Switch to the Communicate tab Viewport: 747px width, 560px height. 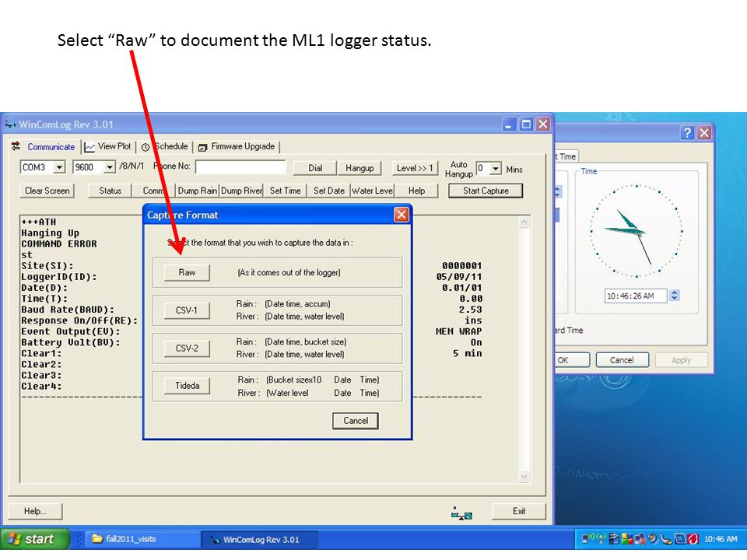(44, 147)
